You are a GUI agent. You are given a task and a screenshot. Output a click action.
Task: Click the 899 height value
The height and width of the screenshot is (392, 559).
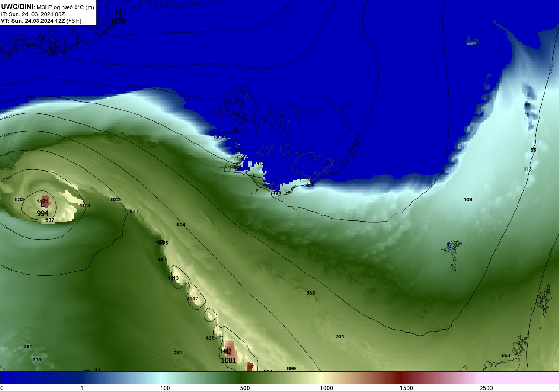pyautogui.click(x=291, y=368)
